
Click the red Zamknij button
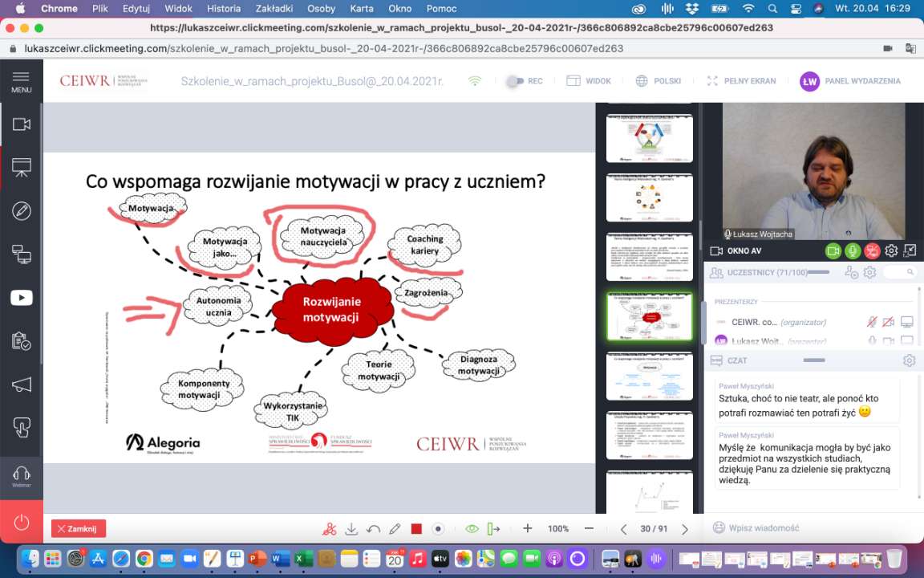click(x=79, y=529)
